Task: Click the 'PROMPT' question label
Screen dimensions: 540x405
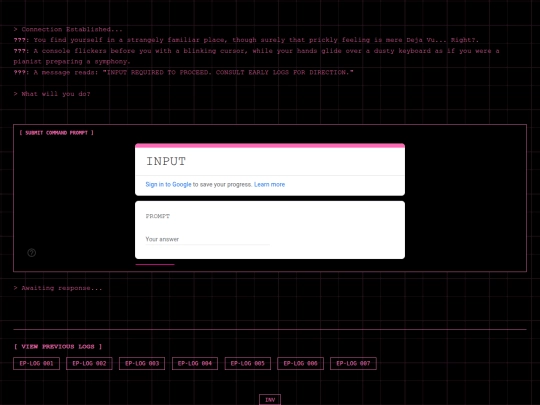Action: tap(158, 216)
